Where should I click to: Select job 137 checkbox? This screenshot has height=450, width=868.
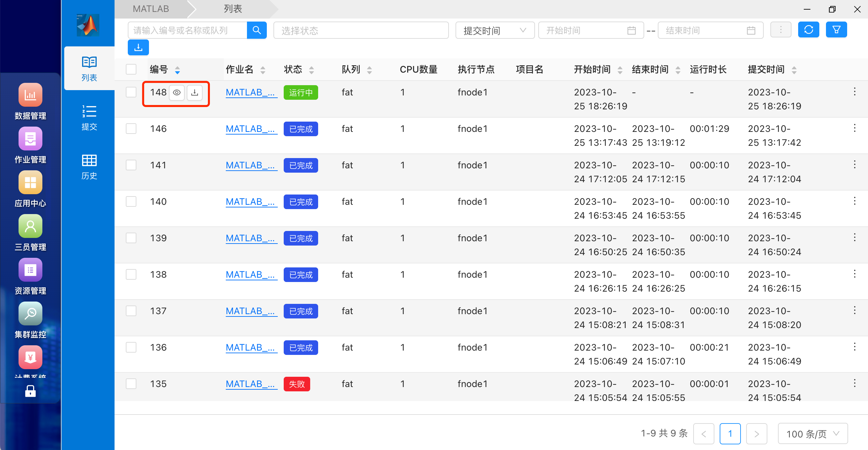pos(131,311)
